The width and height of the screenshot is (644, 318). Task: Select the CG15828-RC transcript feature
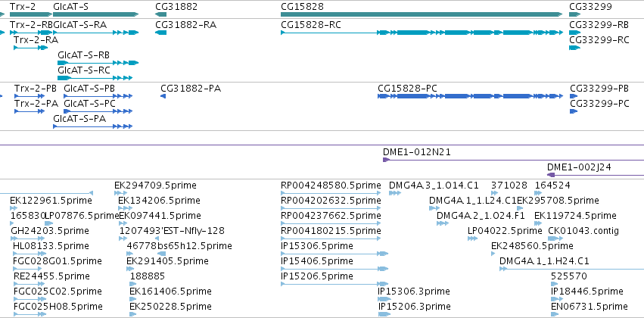click(x=422, y=33)
